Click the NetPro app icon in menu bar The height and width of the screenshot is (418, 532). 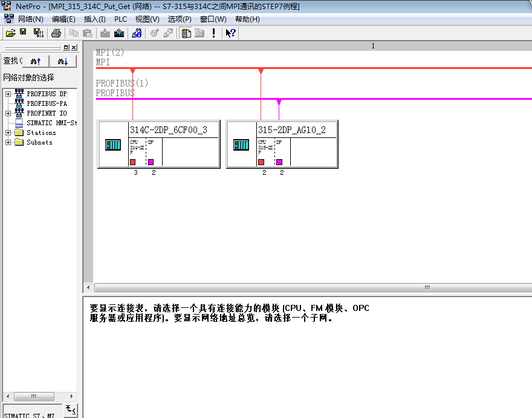pos(9,19)
